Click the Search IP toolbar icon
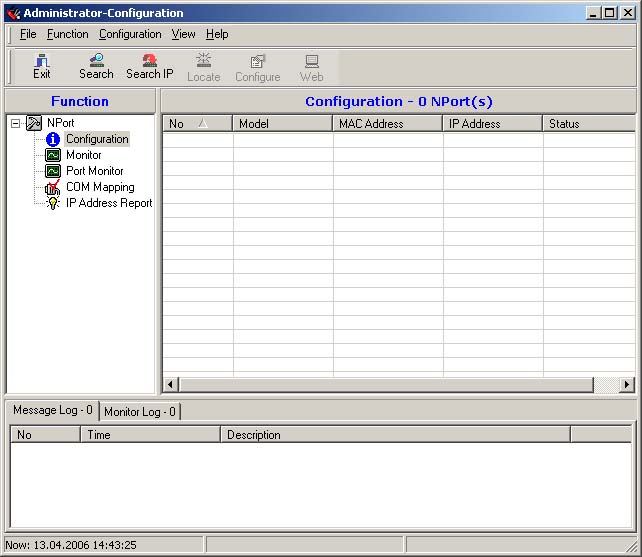642x557 pixels. tap(149, 66)
